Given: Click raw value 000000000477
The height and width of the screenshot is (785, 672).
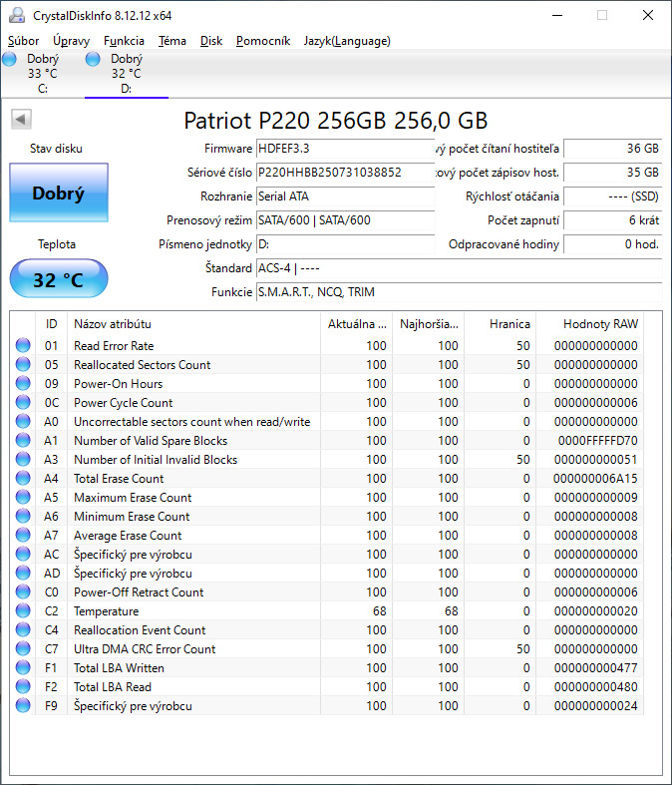Looking at the screenshot, I should pos(596,668).
